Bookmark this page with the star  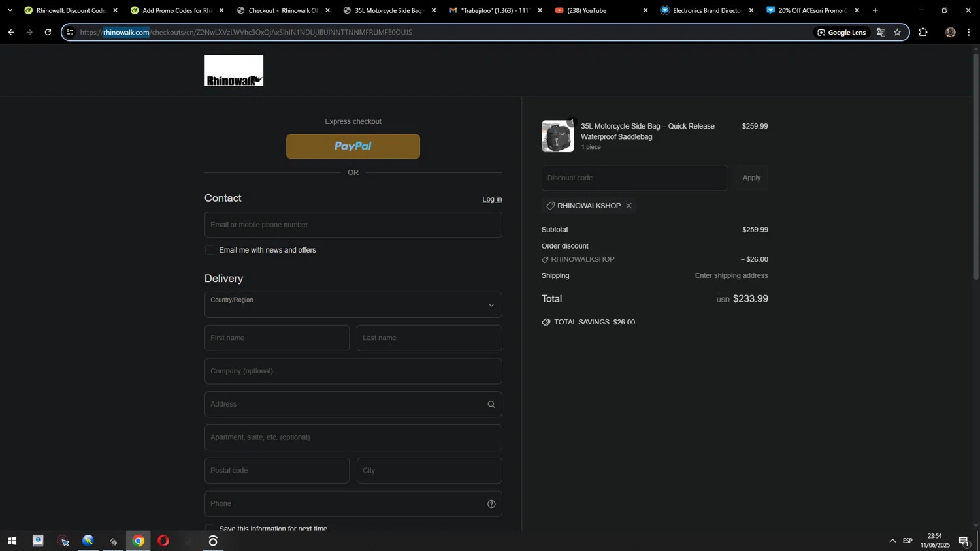[897, 32]
